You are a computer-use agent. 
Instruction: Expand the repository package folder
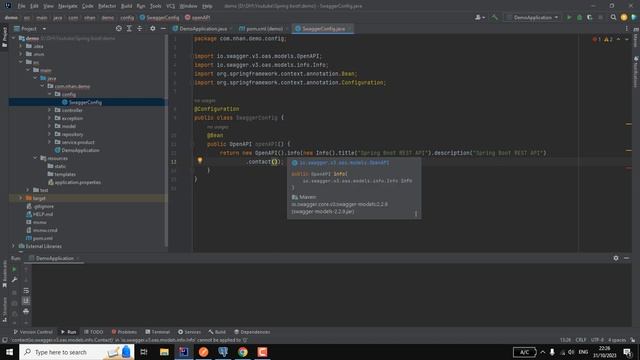point(50,134)
